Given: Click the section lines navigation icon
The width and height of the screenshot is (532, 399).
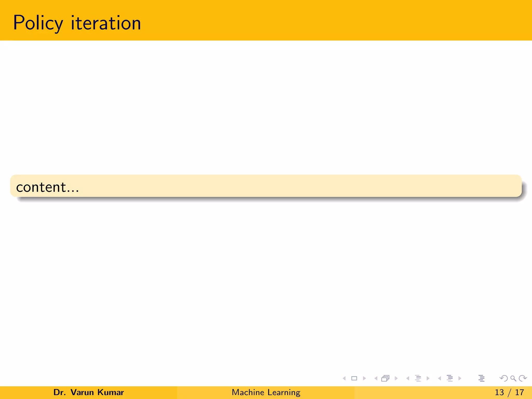Looking at the screenshot, I should click(x=450, y=378).
